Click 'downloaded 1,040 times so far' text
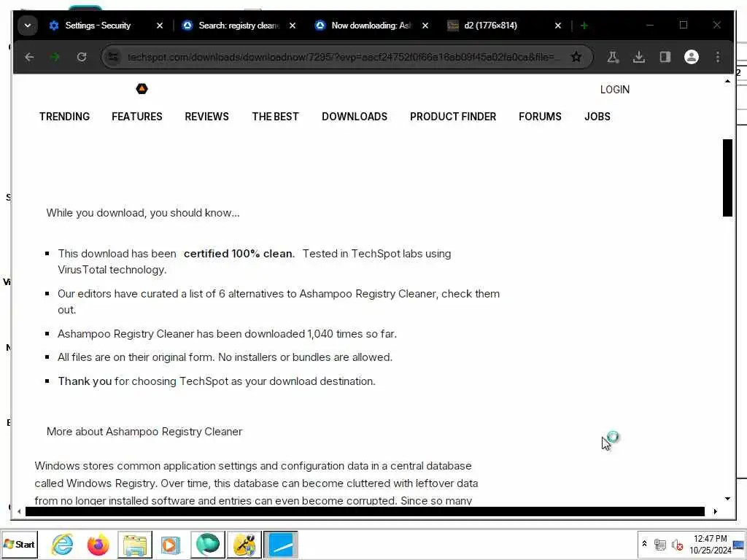 pyautogui.click(x=321, y=334)
